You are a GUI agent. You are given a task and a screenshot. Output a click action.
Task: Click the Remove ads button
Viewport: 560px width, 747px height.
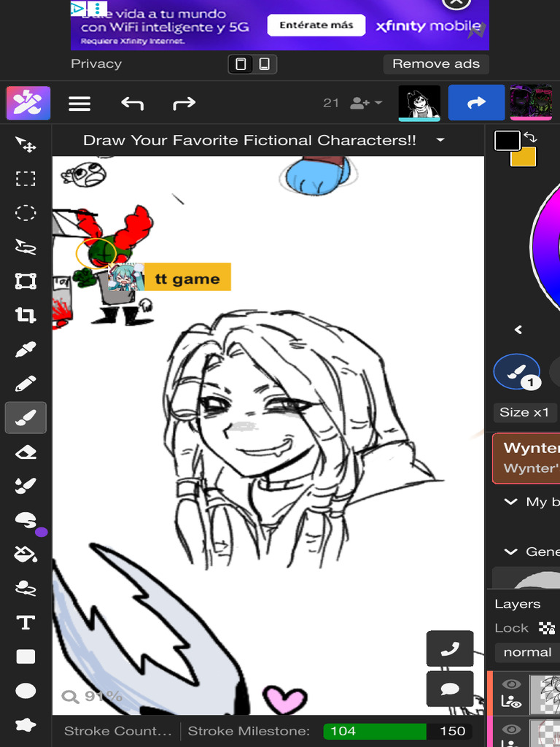(436, 64)
